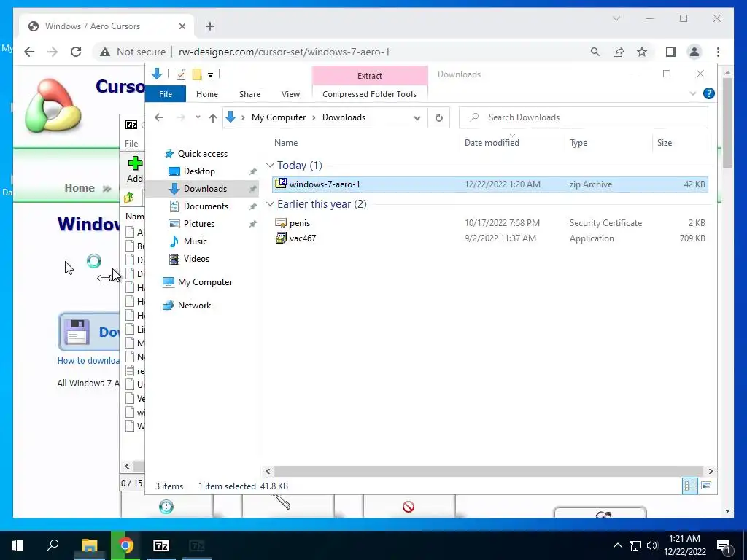The height and width of the screenshot is (560, 747).
Task: Click My Computer in the address breadcrumb
Action: [279, 117]
